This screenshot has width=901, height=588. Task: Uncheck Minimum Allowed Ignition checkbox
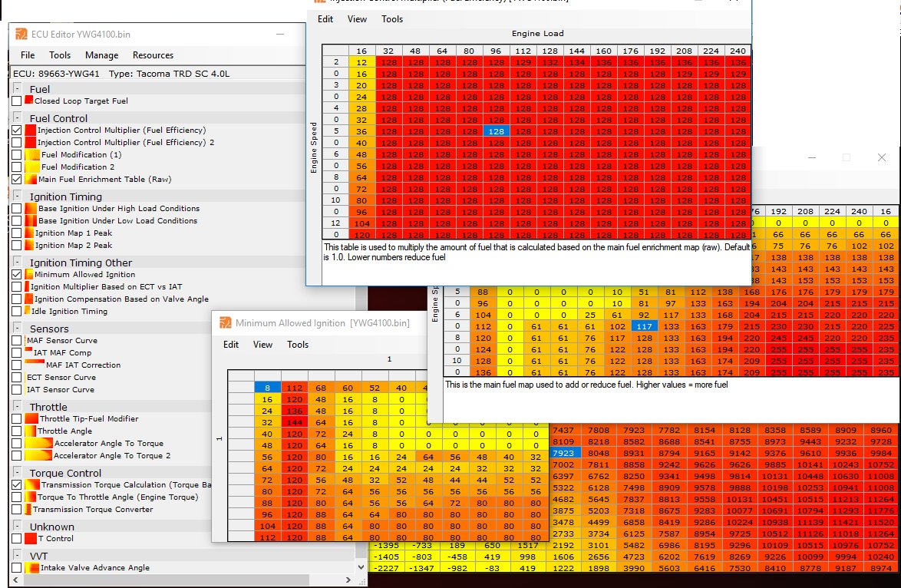17,275
